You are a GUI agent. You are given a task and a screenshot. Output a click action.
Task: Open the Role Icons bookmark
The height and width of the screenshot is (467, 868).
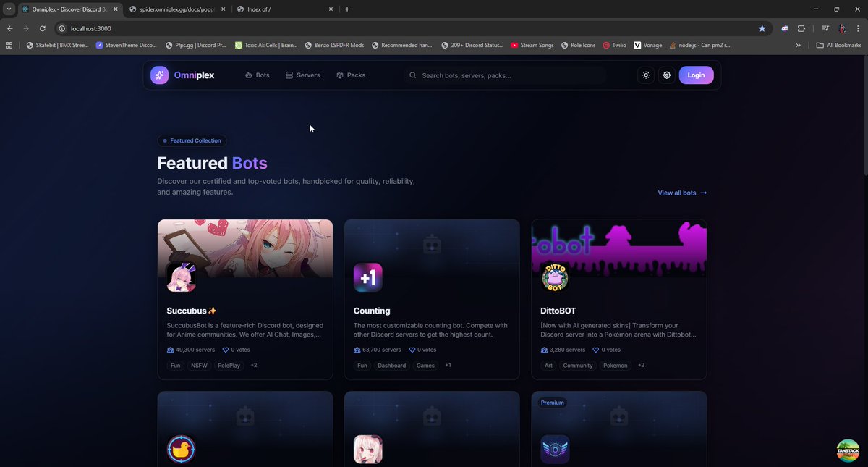(x=578, y=45)
